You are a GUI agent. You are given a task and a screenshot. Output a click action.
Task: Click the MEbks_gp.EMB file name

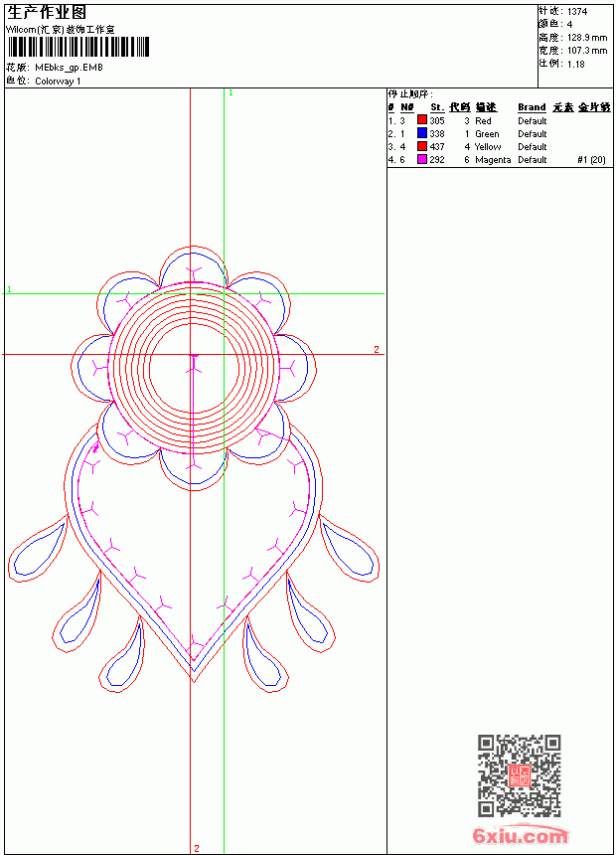[x=69, y=68]
